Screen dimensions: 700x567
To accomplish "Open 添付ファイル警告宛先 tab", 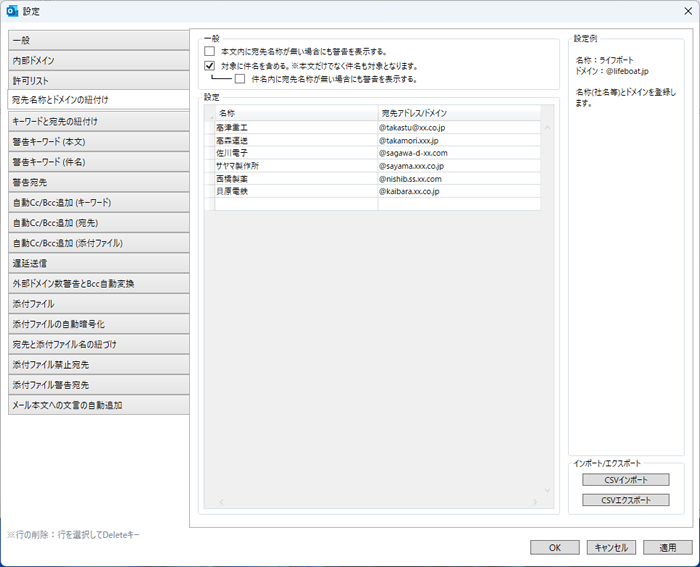I will [99, 385].
